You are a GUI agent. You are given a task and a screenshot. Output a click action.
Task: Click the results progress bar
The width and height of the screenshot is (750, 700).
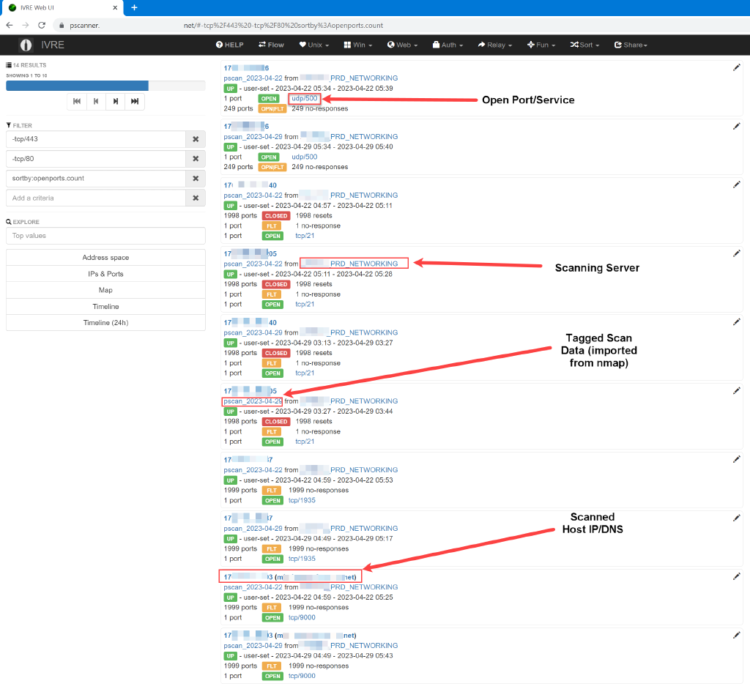click(x=105, y=86)
